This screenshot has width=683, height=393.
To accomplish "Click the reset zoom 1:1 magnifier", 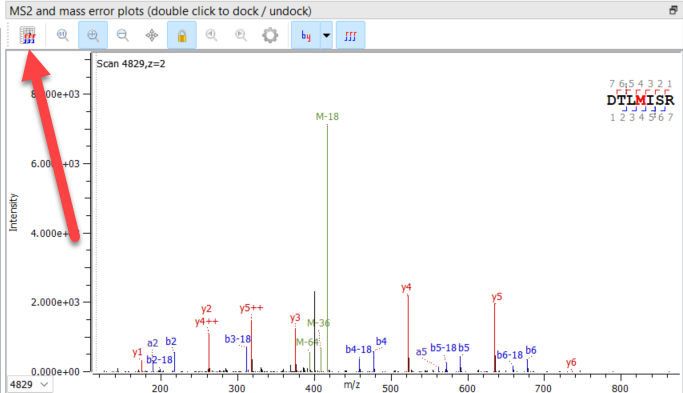I will click(63, 35).
